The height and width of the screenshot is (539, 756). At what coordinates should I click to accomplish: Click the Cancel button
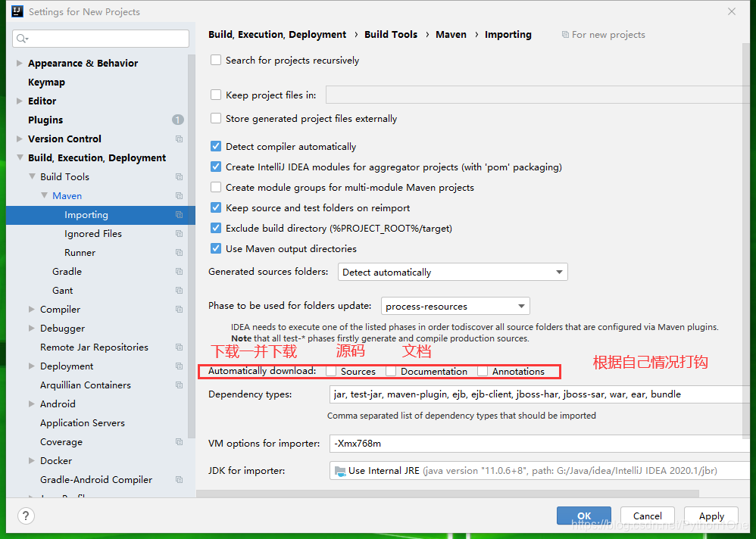tap(648, 516)
